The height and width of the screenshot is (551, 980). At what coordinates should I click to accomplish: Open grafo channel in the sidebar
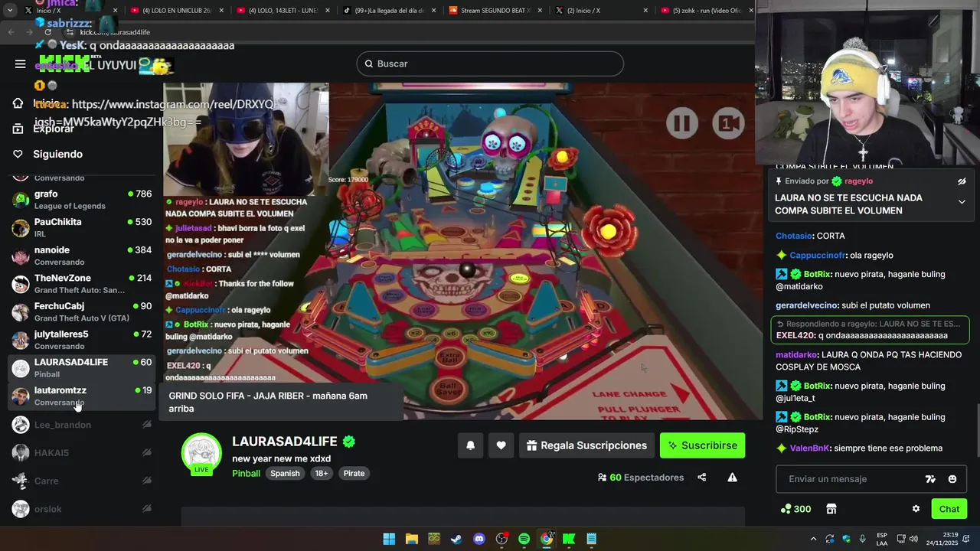pos(81,200)
